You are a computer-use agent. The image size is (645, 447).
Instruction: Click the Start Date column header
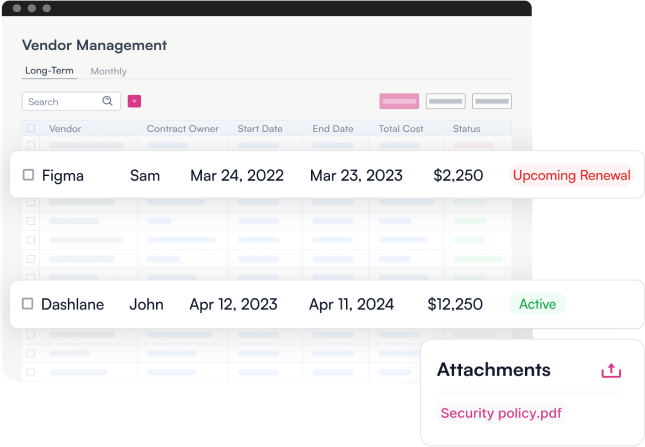click(x=260, y=129)
